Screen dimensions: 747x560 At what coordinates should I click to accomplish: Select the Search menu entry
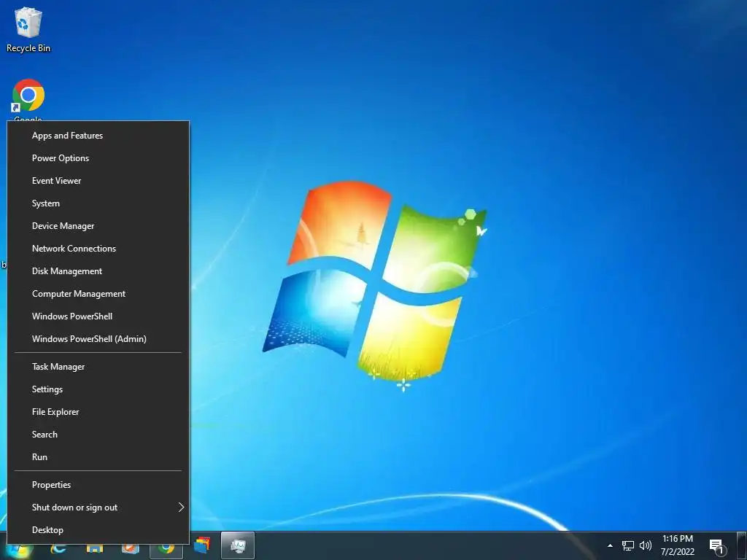click(98, 435)
